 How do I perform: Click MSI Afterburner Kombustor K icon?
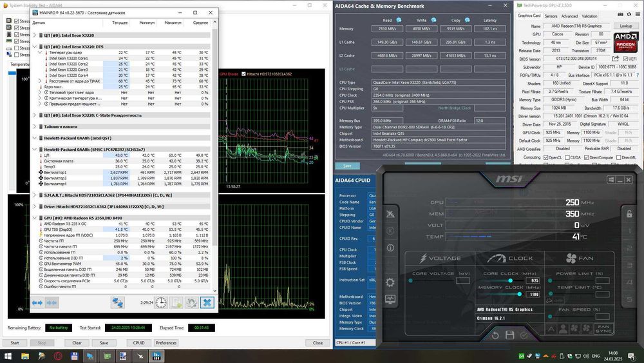(x=390, y=231)
